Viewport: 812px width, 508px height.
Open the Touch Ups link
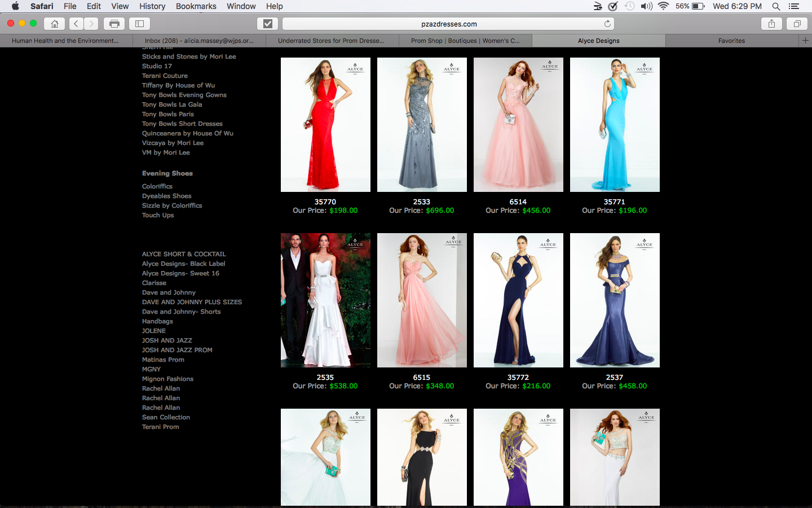[158, 215]
